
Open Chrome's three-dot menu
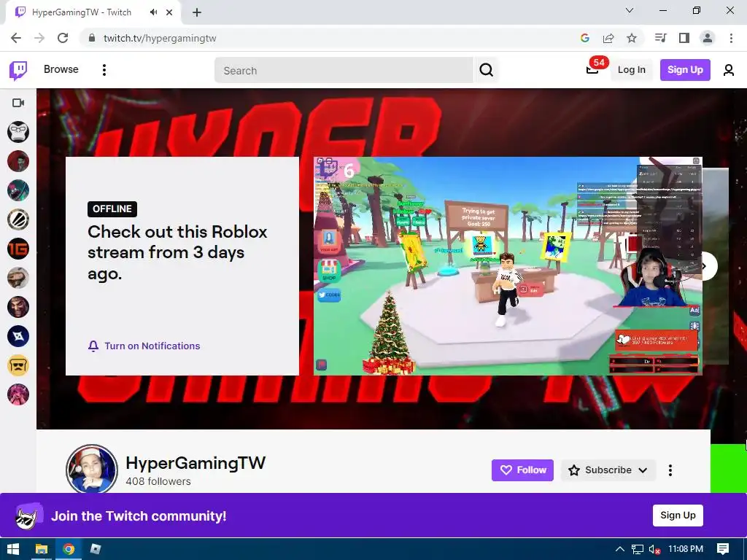[731, 38]
